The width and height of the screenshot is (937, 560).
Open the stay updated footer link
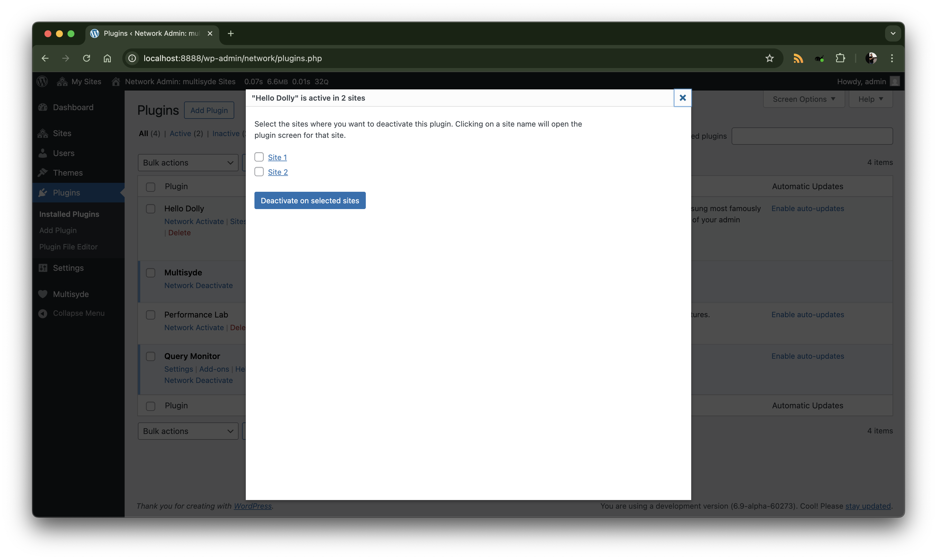pyautogui.click(x=867, y=506)
